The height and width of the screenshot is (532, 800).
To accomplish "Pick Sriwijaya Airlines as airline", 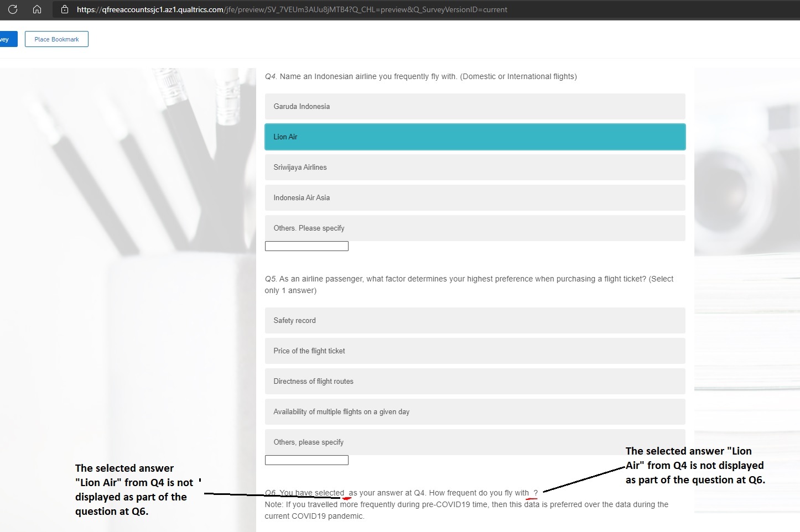I will 475,167.
